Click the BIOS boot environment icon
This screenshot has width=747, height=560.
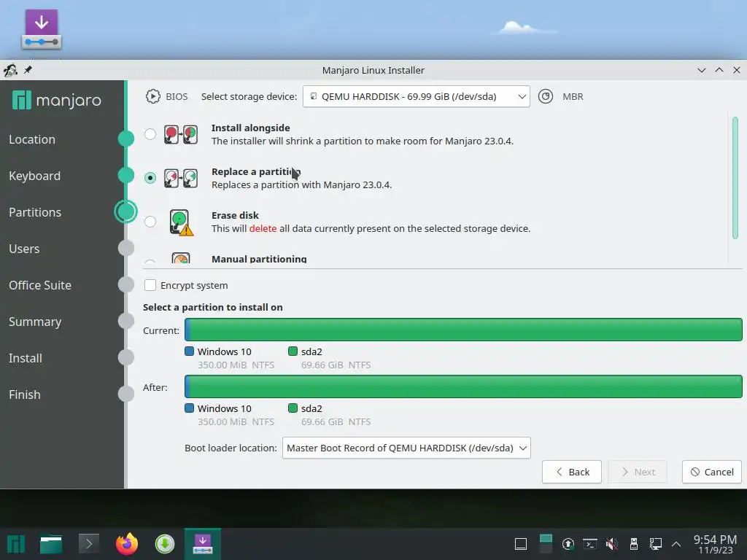(x=153, y=96)
